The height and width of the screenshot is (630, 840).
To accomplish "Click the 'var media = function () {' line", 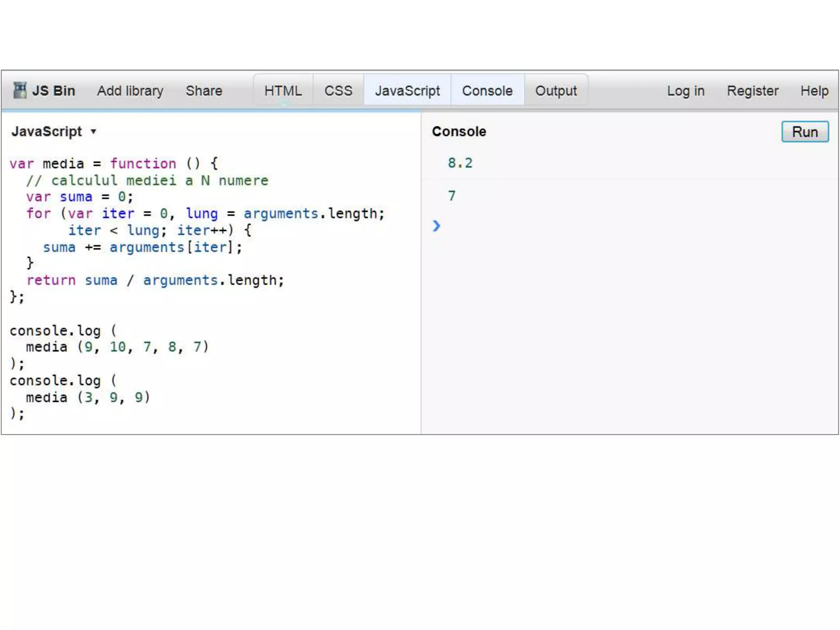I will 114,164.
